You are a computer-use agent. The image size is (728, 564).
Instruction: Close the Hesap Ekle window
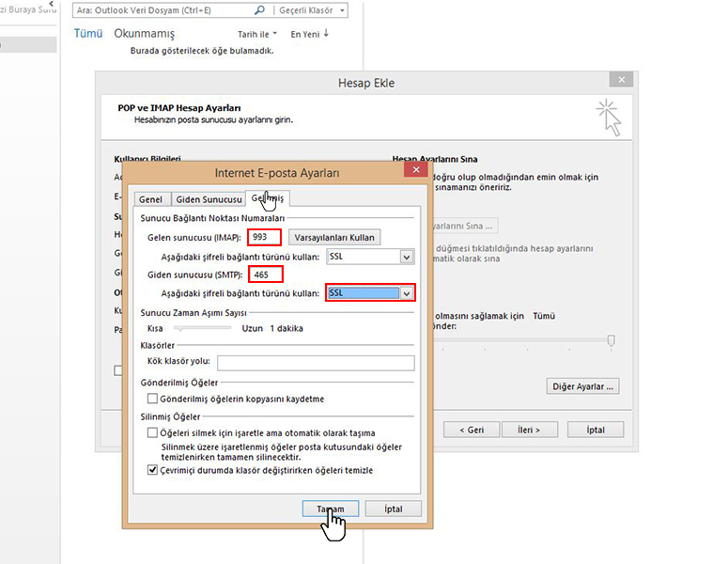tap(618, 82)
